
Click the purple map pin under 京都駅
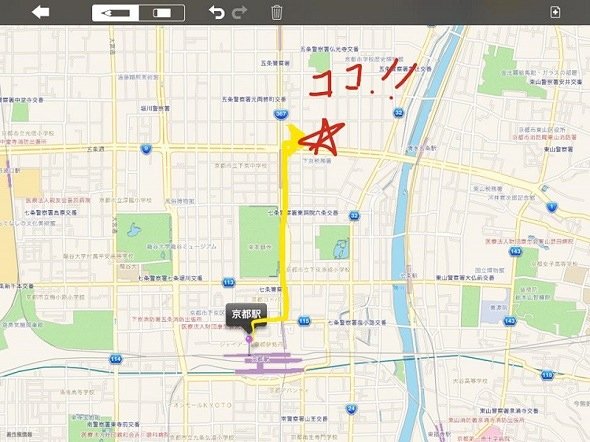(249, 340)
